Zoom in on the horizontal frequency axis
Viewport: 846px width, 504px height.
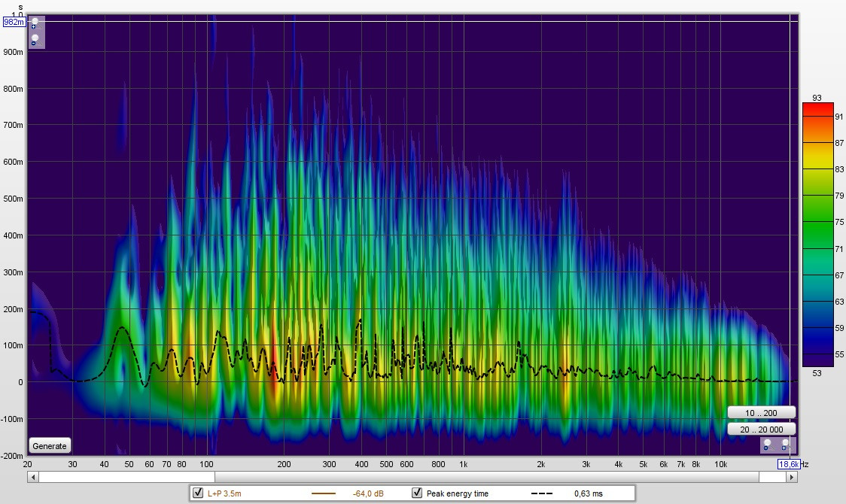click(x=785, y=445)
